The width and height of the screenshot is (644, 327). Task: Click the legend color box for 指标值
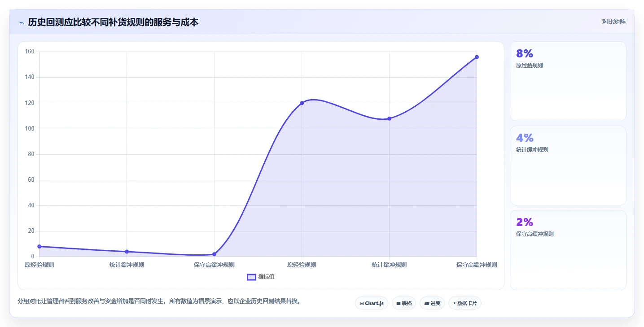click(251, 277)
